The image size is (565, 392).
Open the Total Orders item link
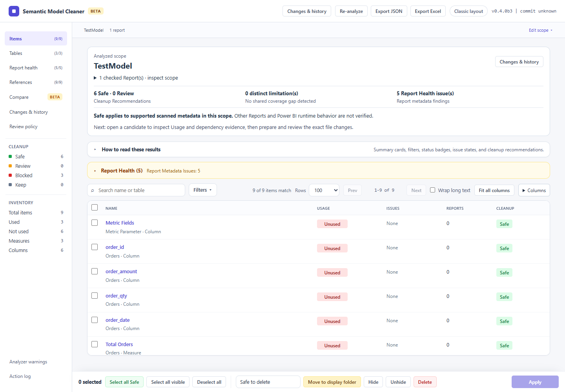tap(119, 344)
